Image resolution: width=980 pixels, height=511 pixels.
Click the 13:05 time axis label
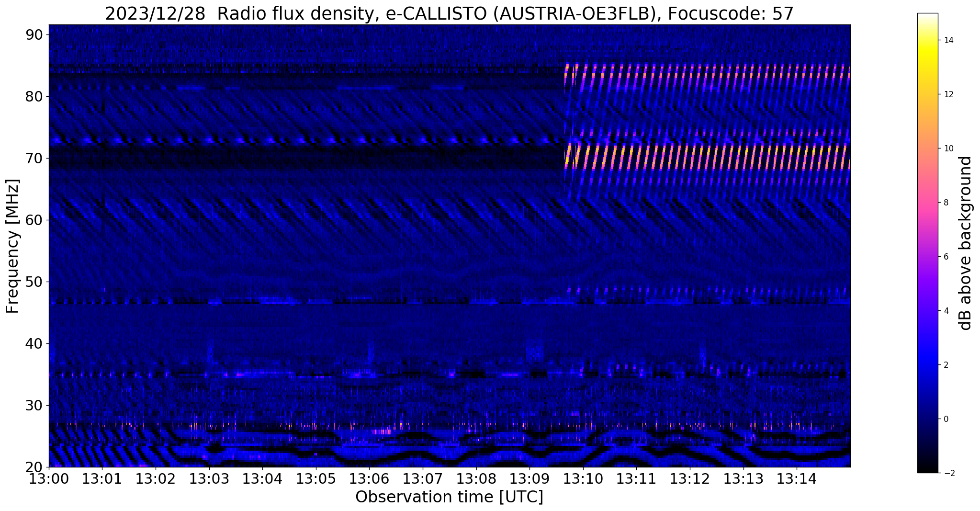[315, 479]
